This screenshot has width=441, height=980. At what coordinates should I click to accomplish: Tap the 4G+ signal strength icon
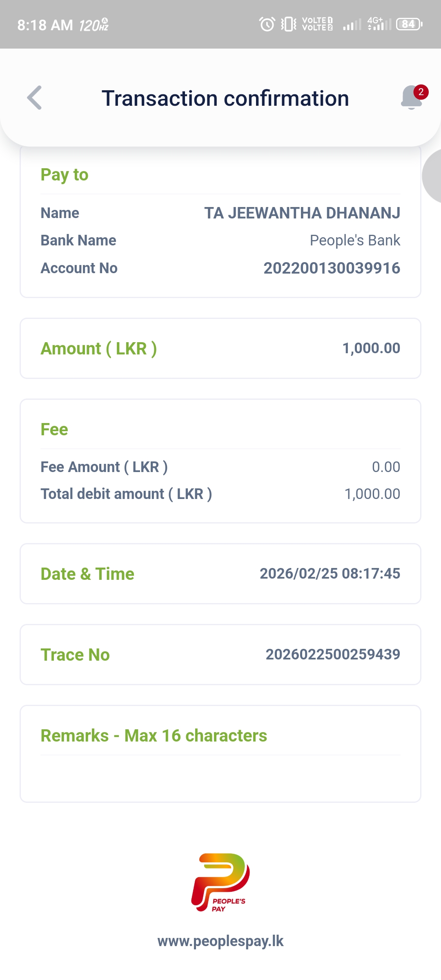point(379,24)
